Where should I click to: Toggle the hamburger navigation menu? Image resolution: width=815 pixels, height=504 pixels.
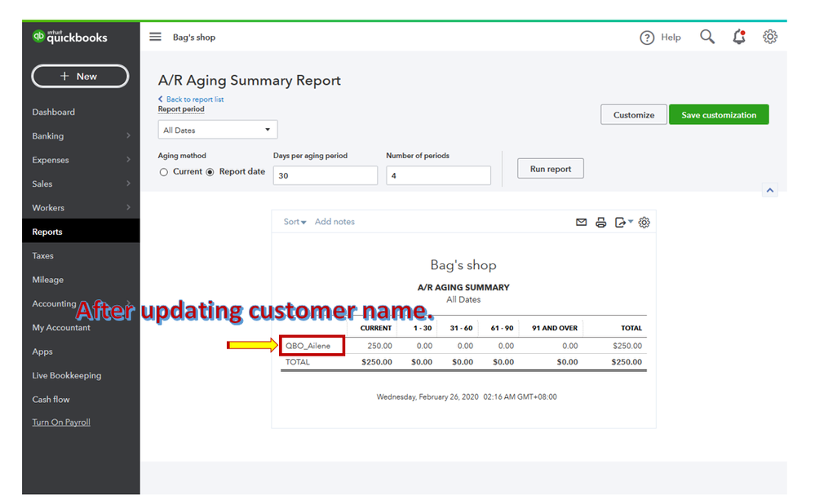click(x=155, y=37)
